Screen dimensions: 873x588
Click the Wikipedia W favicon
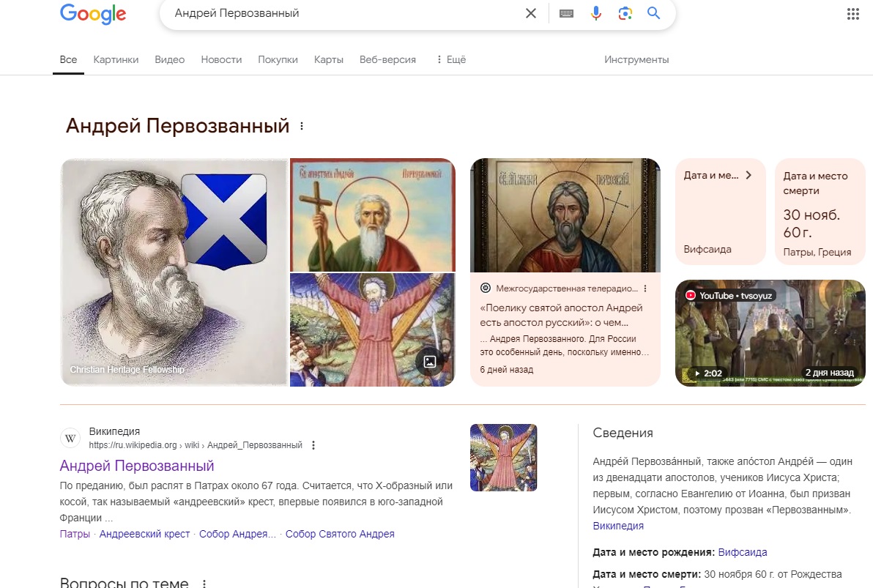[70, 438]
